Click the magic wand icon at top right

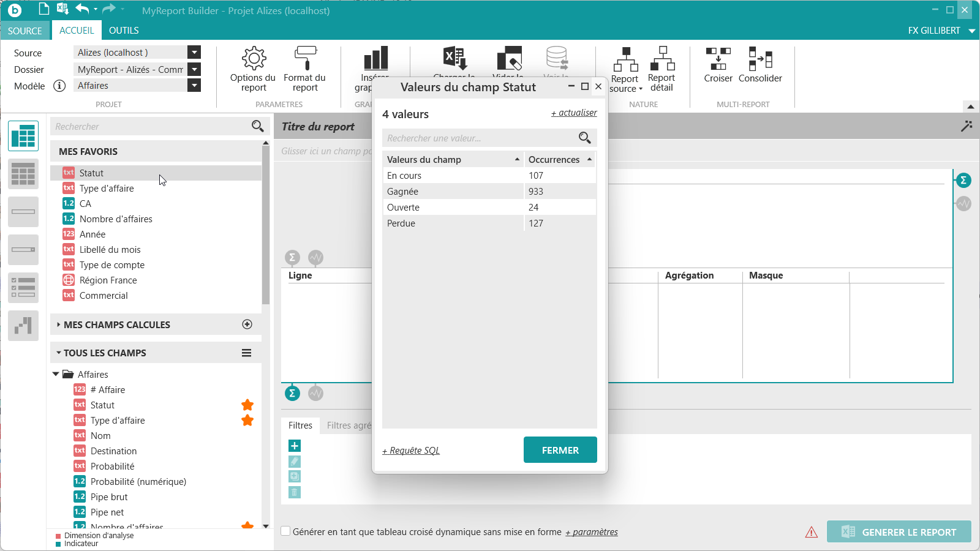(967, 126)
